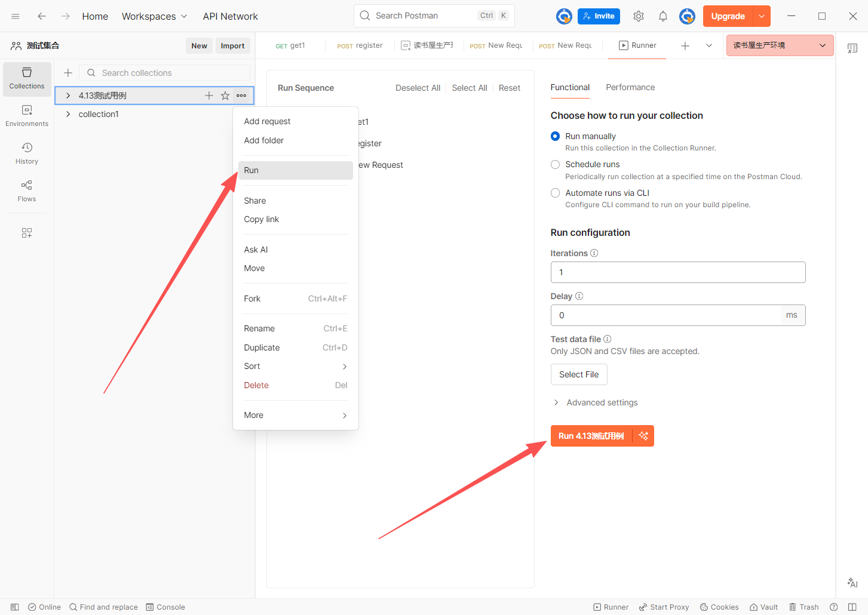The image size is (868, 615).
Task: Open Console in status bar
Action: tap(165, 607)
